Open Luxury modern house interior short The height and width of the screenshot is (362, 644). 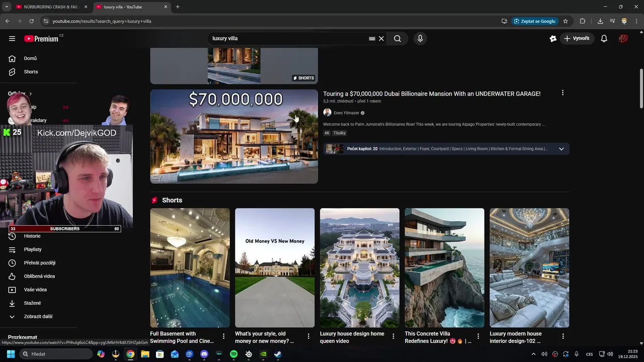tap(529, 268)
